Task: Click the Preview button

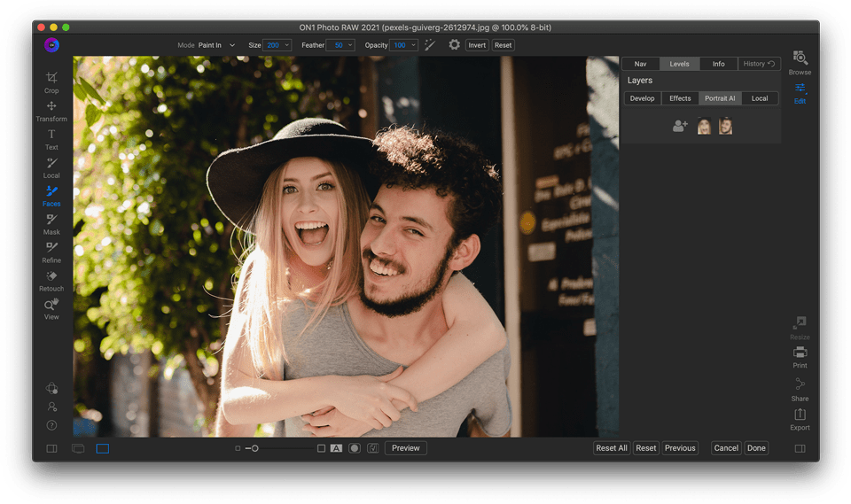Action: coord(406,448)
